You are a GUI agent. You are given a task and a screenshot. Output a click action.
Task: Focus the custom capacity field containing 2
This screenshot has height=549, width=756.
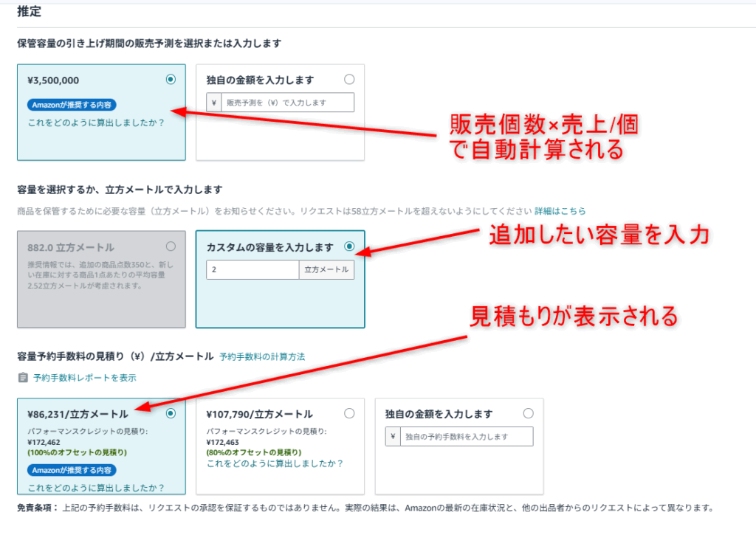(252, 270)
